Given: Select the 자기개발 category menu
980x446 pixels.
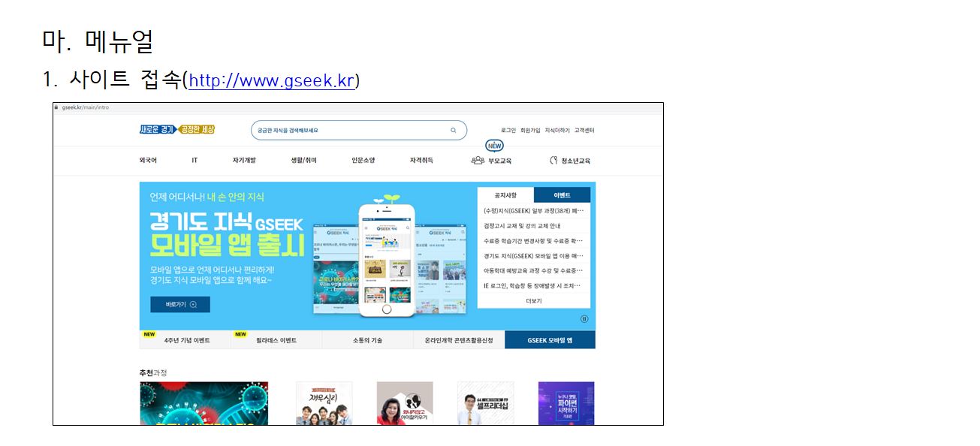Looking at the screenshot, I should coord(244,161).
